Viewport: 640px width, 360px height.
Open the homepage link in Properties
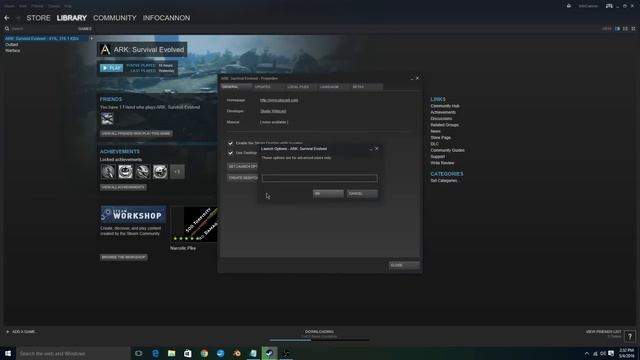pos(279,100)
